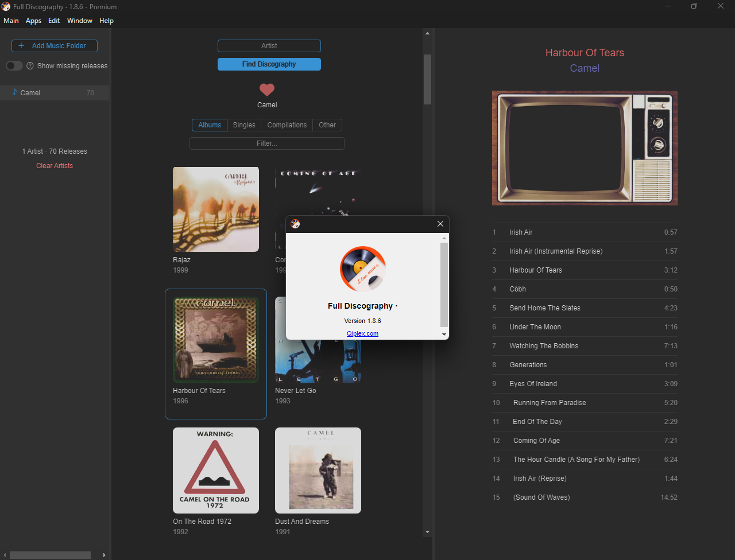Select the Rajaz album cover
The image size is (735, 560).
(216, 209)
